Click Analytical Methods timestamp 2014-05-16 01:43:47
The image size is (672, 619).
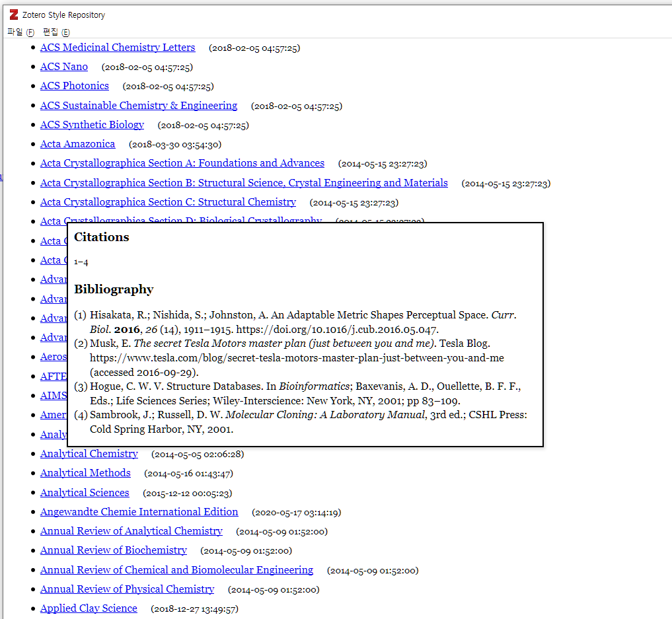pos(188,474)
